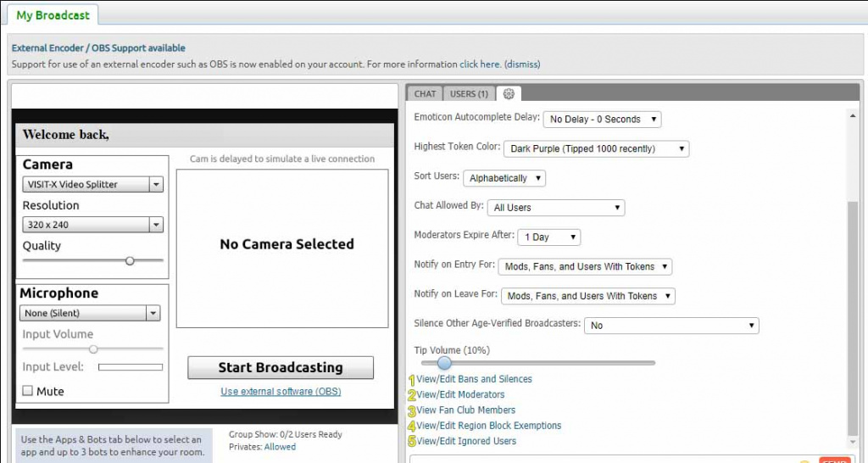Open the click here OBS information link
868x463 pixels.
coord(480,64)
